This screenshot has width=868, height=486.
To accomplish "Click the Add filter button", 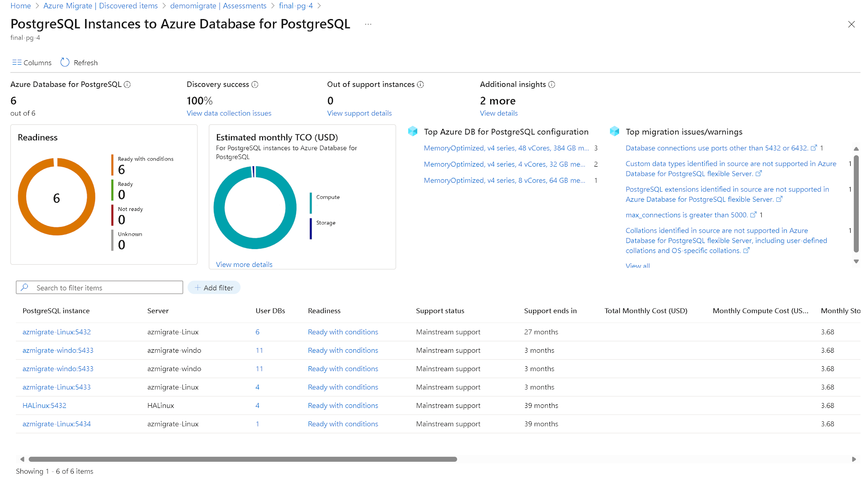I will coord(214,288).
